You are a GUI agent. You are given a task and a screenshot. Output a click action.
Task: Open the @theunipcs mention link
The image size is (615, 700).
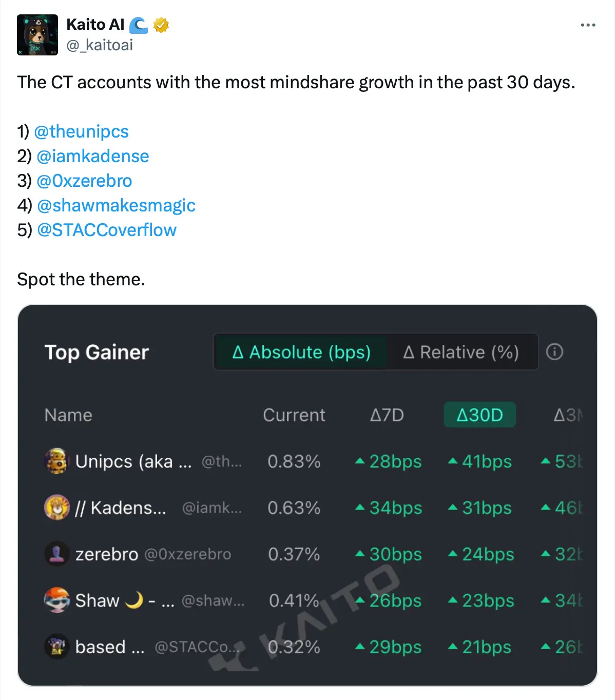point(81,131)
